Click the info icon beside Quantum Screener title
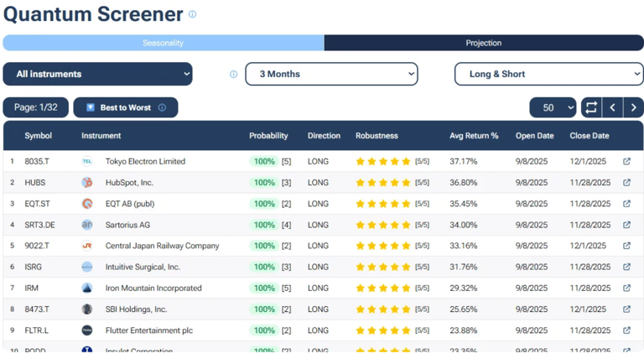This screenshot has height=359, width=644. point(192,14)
